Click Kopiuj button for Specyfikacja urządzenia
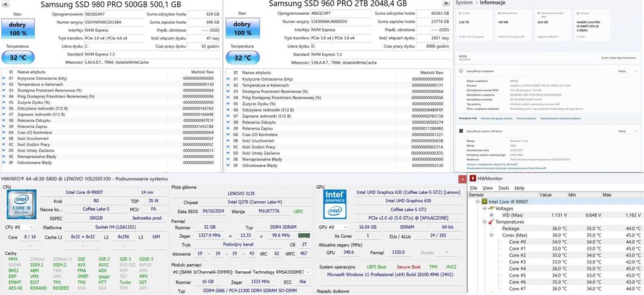This screenshot has width=644, height=295. click(x=622, y=71)
